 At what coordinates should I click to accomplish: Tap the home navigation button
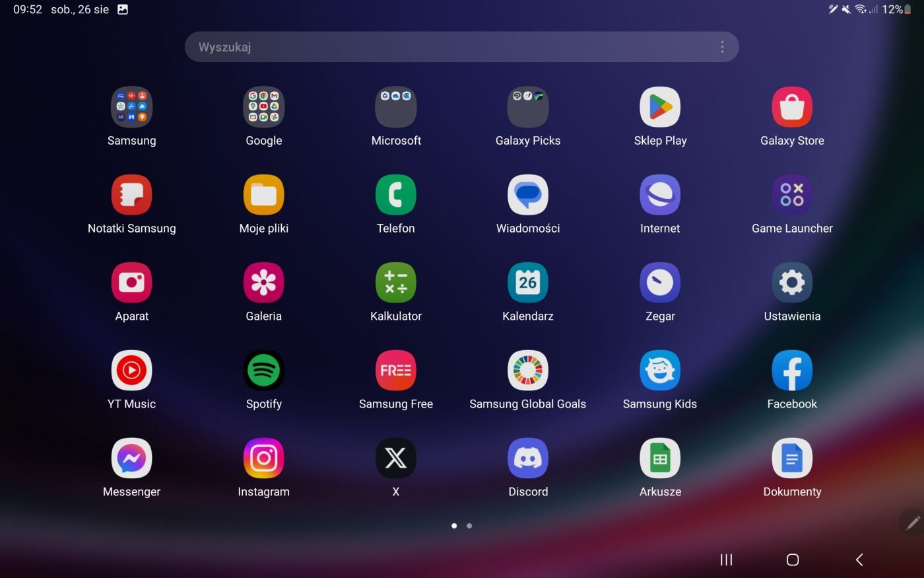(793, 560)
